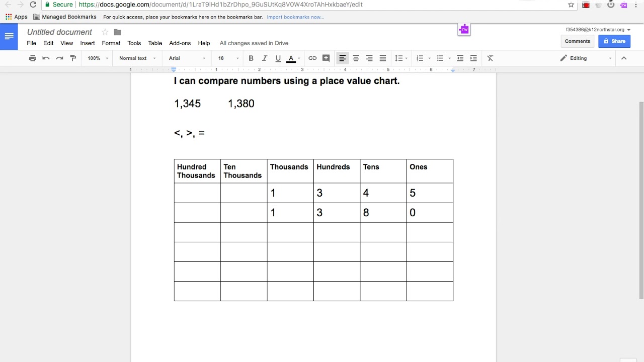Open the Comments button
Viewport: 644px width, 362px height.
tap(577, 41)
